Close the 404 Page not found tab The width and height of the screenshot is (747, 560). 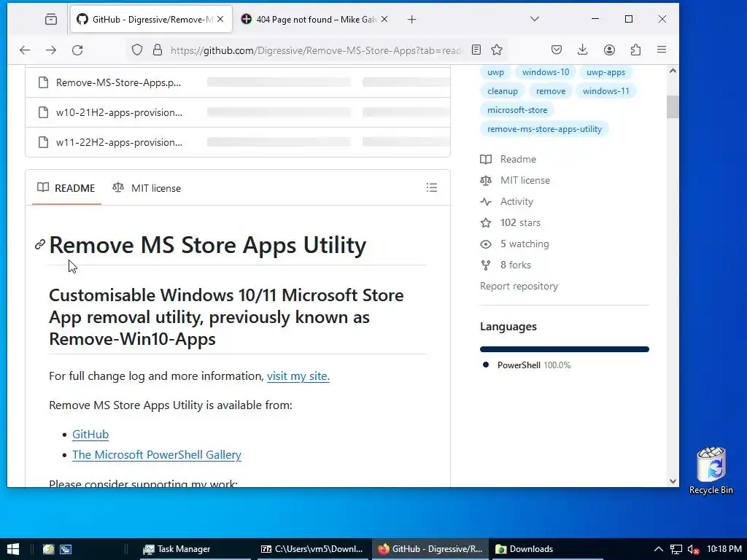pos(384,19)
